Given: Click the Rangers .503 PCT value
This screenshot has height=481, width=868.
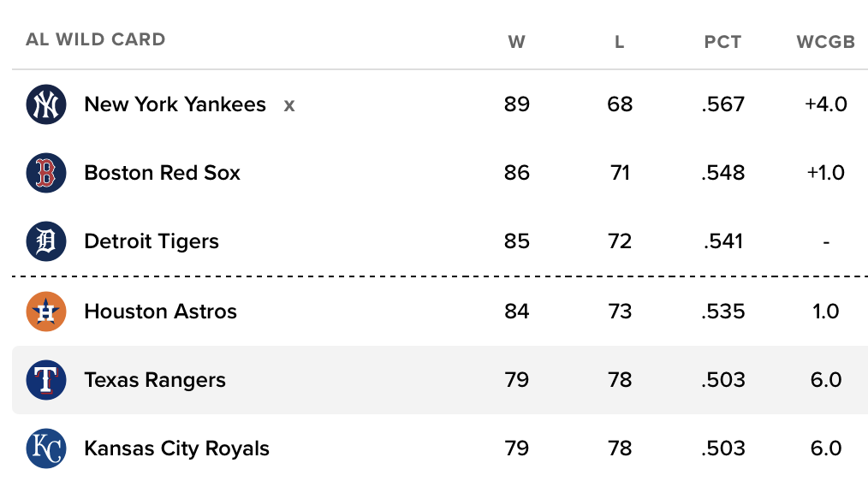Looking at the screenshot, I should [722, 380].
